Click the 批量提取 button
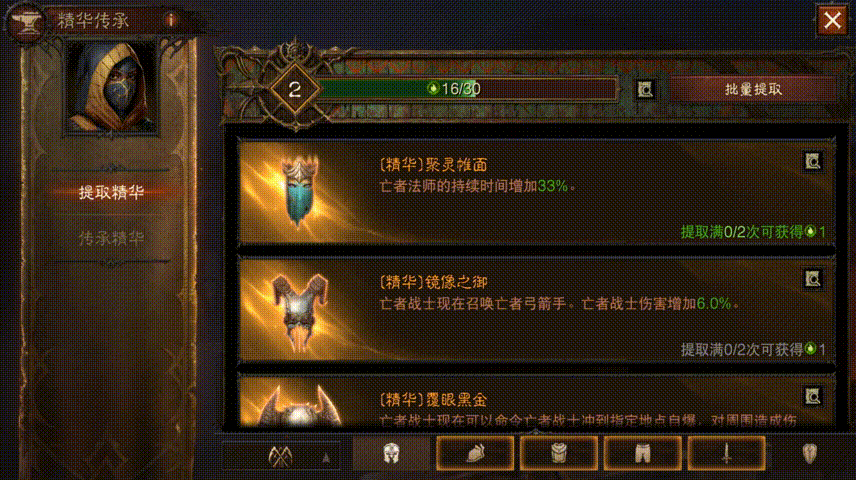856x480 pixels. (753, 90)
